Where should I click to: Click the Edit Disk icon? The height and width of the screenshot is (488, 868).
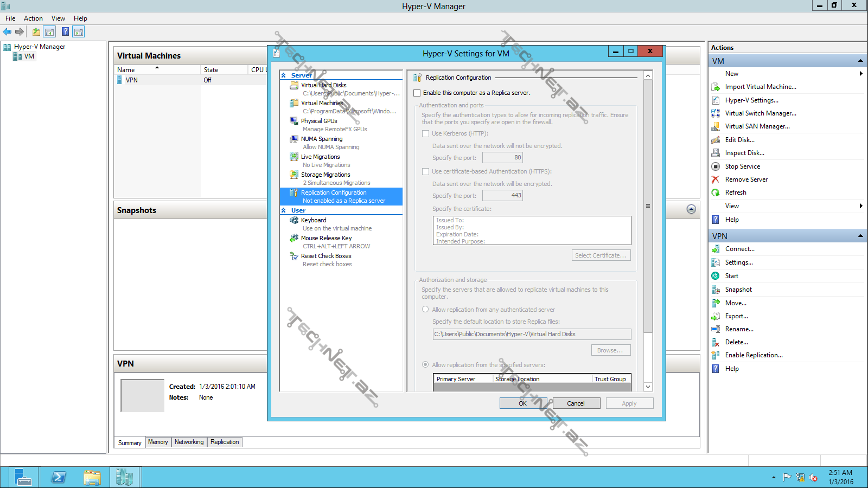pyautogui.click(x=716, y=140)
